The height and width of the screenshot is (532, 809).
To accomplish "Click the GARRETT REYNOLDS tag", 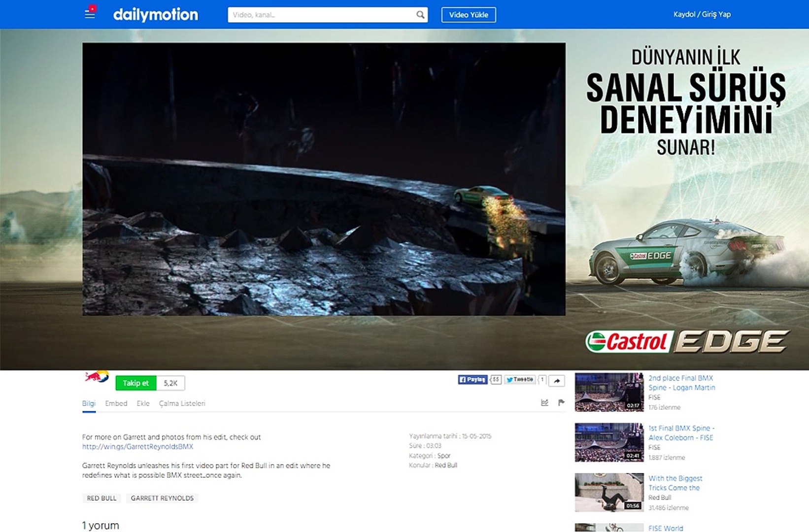I will (x=162, y=498).
